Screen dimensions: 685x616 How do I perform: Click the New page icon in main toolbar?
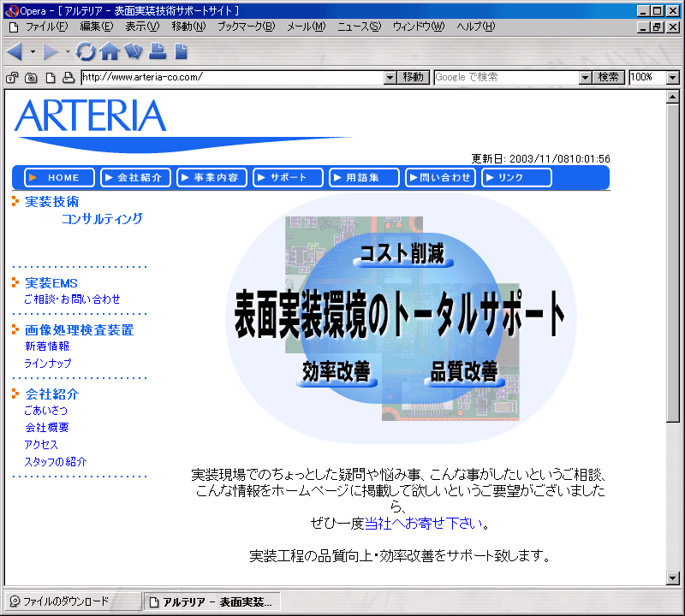tap(181, 51)
